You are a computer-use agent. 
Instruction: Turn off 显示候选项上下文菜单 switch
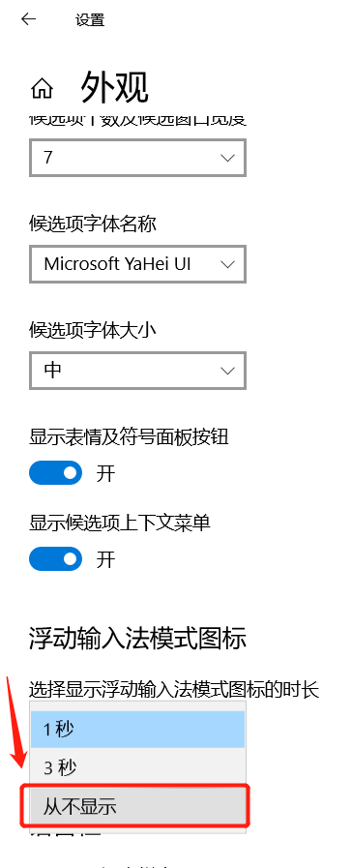(x=55, y=558)
